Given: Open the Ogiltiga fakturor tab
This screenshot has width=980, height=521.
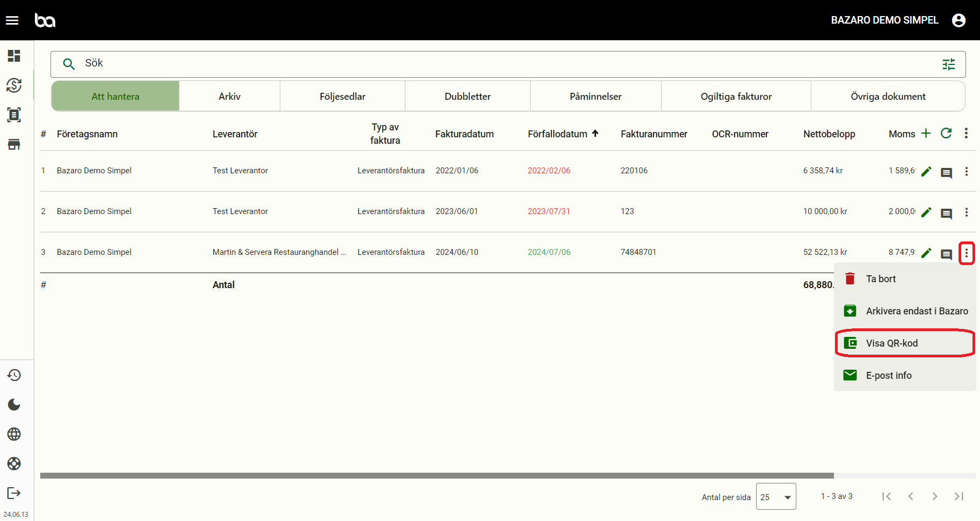Looking at the screenshot, I should (736, 97).
